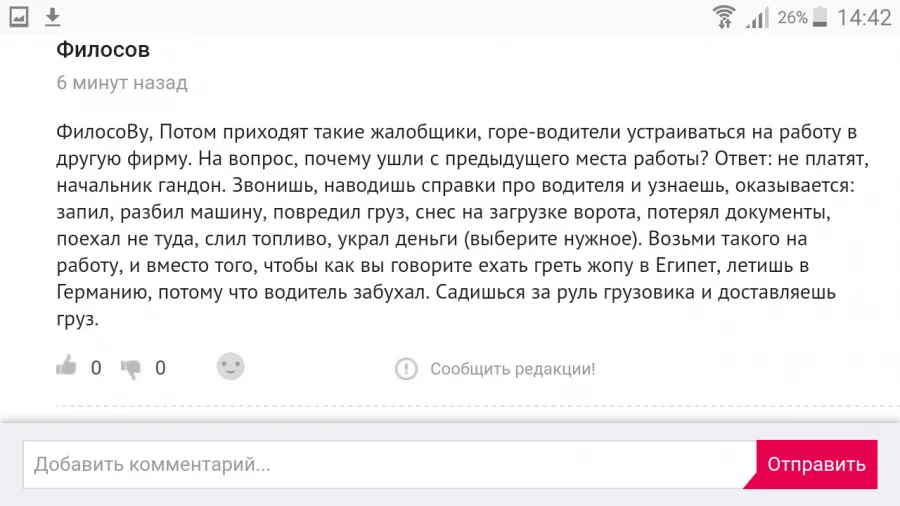Tap the 14:42 clock in status bar
The height and width of the screenshot is (506, 900).
coord(864,17)
